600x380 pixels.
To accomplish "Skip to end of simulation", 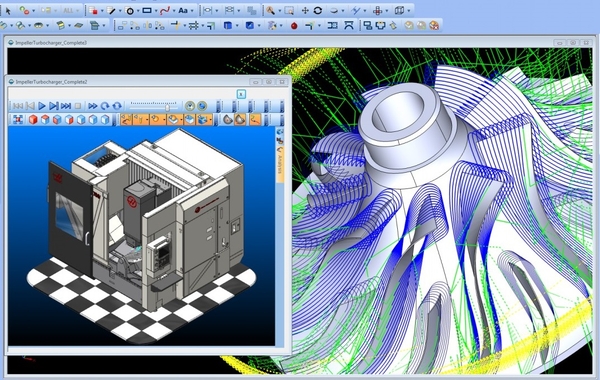I will [x=66, y=106].
